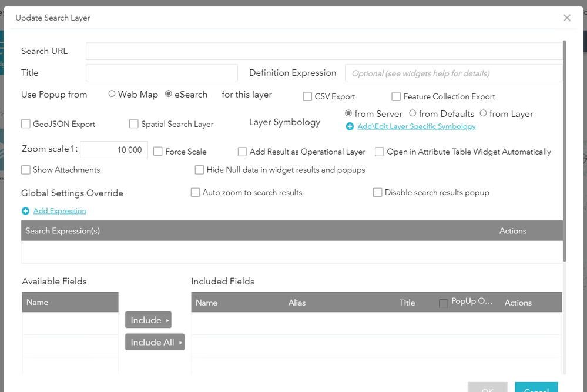Enable CSV Export checkbox

[x=307, y=96]
